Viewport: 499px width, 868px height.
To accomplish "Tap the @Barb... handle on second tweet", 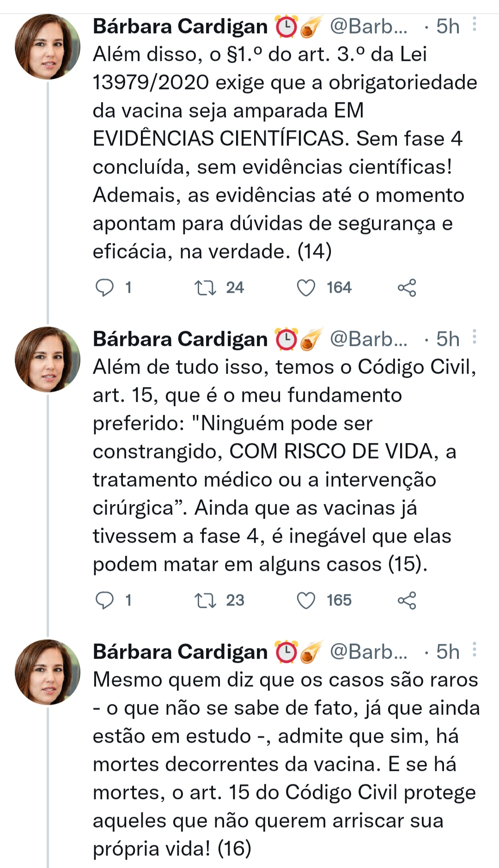I will (368, 340).
